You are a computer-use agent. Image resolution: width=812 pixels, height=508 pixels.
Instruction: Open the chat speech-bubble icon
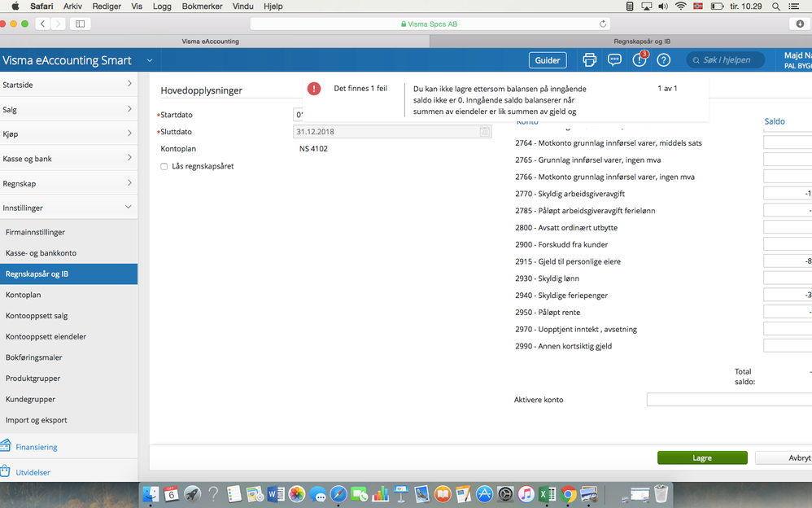[x=614, y=60]
